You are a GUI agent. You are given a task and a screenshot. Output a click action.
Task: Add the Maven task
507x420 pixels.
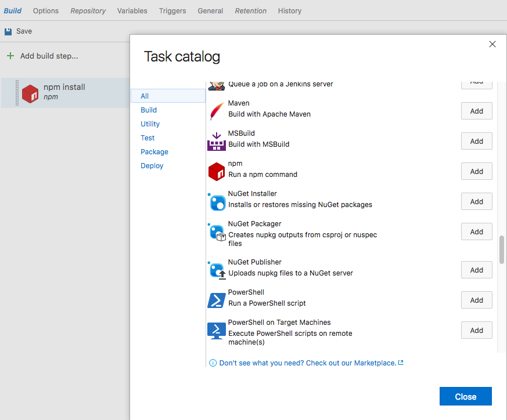coord(477,111)
